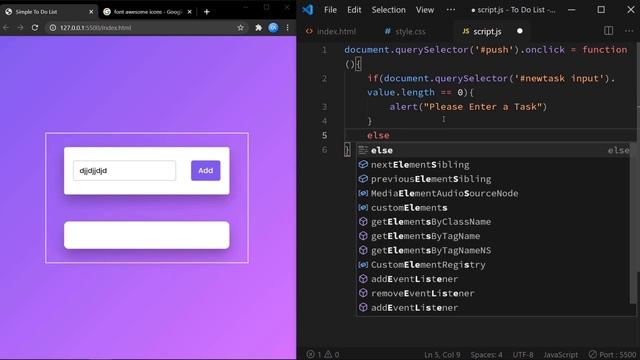Viewport: 640px width, 360px height.
Task: Close the font awesome icons tab
Action: [189, 12]
